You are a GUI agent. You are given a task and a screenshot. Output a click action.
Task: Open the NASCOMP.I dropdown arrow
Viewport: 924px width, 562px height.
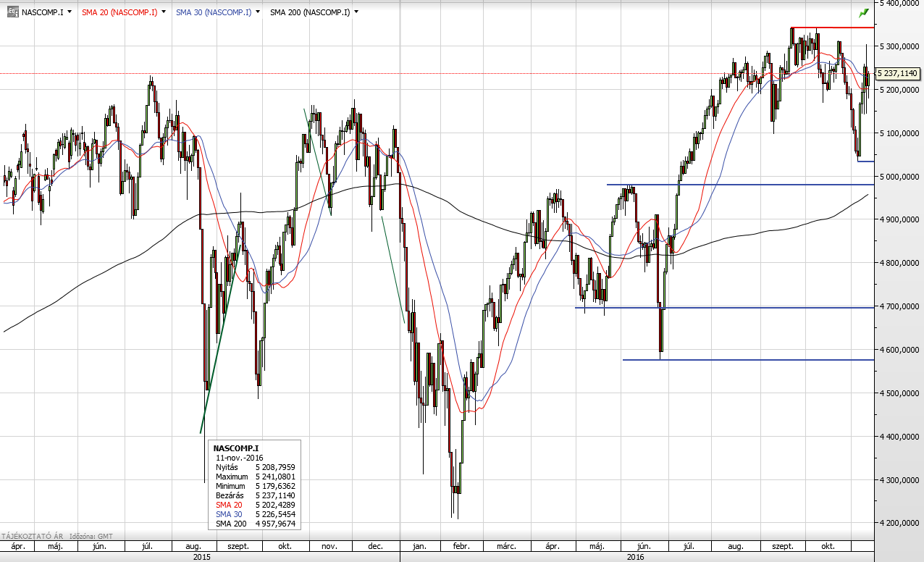tap(69, 12)
